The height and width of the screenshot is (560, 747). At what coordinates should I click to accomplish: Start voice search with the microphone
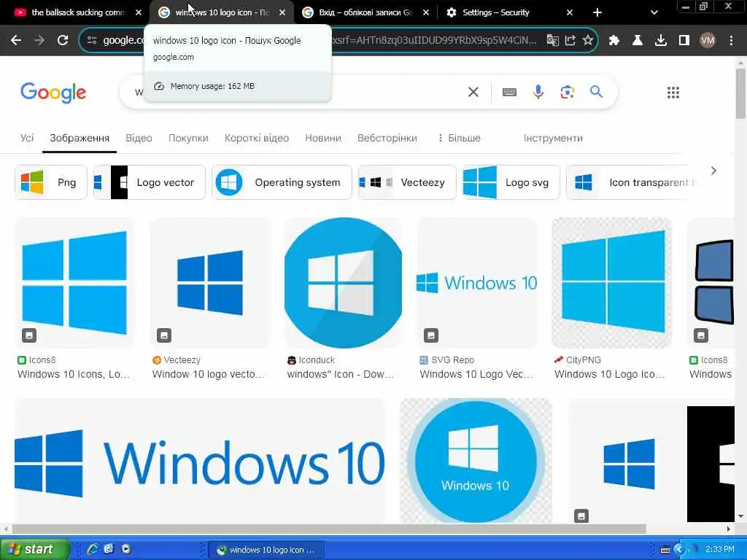[538, 92]
